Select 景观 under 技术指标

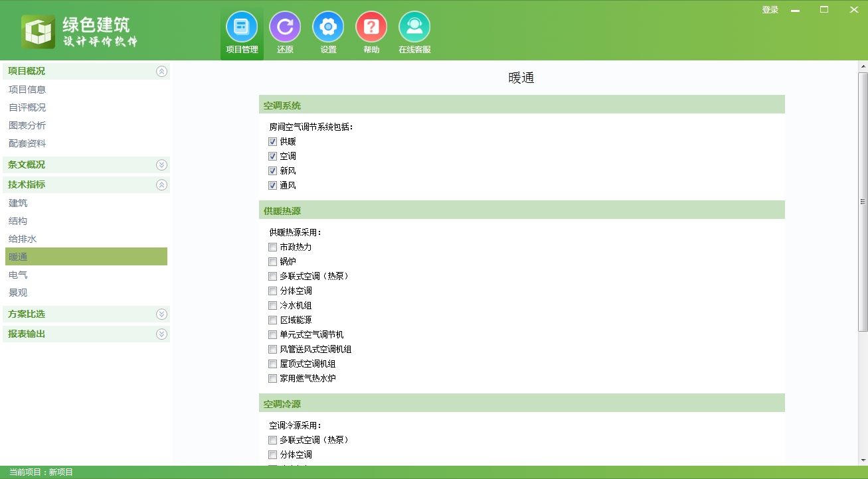[18, 293]
